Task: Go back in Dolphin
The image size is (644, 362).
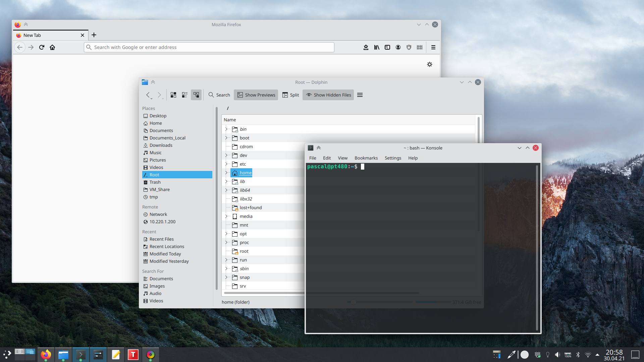Action: (148, 95)
